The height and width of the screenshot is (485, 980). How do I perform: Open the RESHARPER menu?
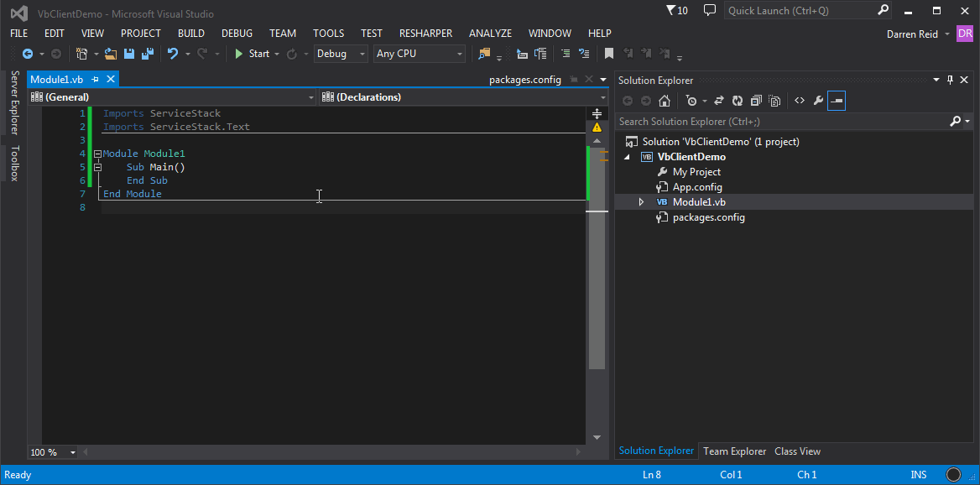(425, 33)
